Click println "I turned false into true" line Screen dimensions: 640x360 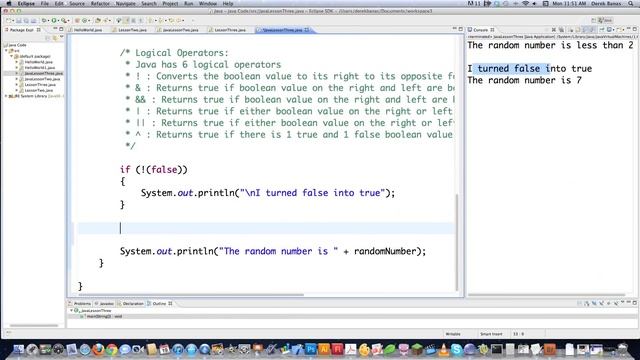[268, 193]
